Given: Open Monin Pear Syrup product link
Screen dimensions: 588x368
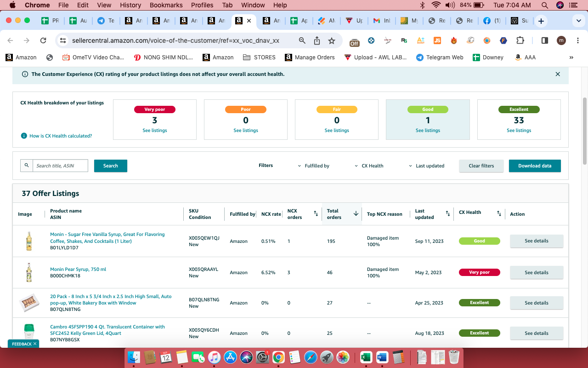Looking at the screenshot, I should coord(78,270).
